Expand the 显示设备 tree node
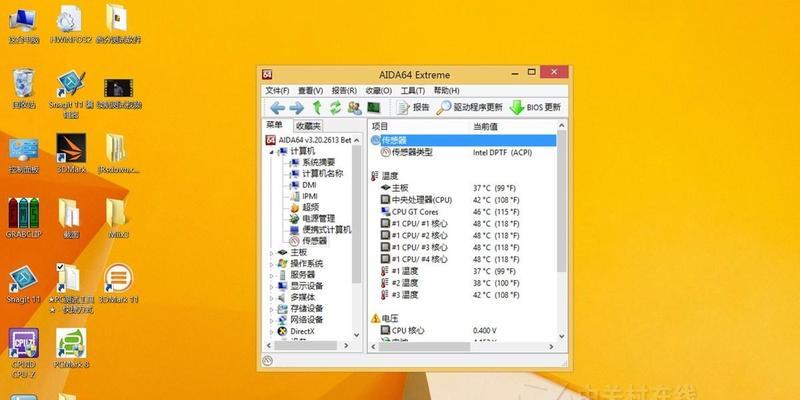Viewport: 800px width, 400px height. [271, 286]
